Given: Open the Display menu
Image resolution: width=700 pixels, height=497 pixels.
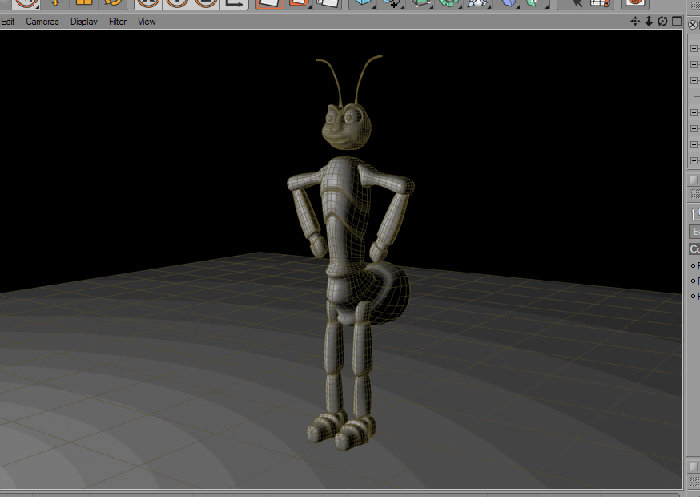Looking at the screenshot, I should (84, 21).
